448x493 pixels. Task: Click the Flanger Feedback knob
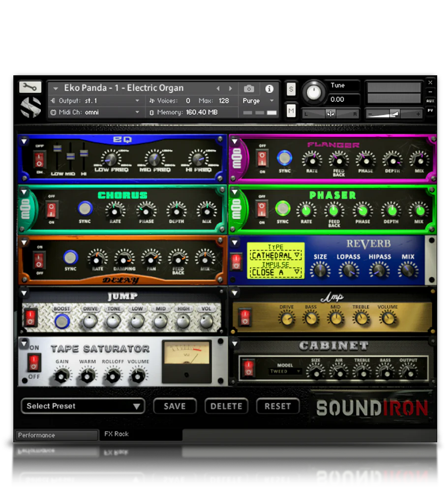tap(339, 160)
